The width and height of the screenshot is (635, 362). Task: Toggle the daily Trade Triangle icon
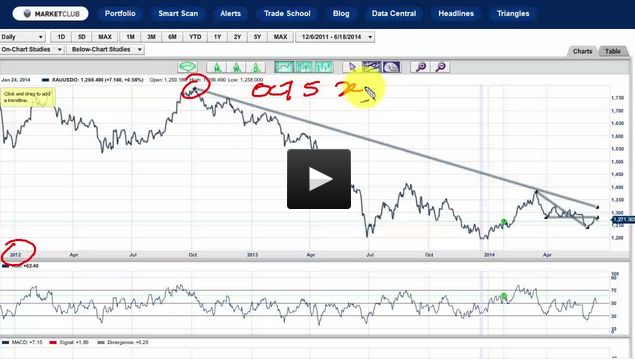(x=256, y=67)
